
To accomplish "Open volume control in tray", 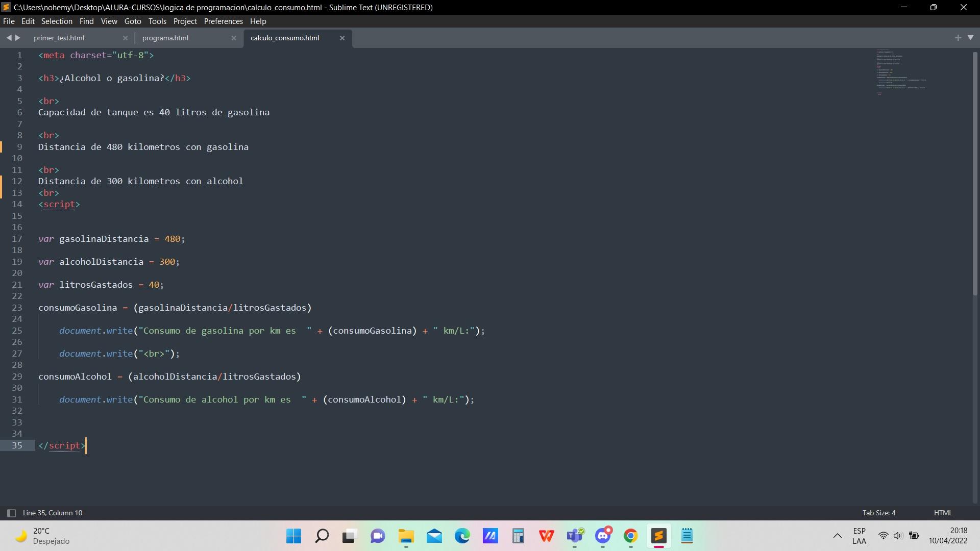I will [898, 536].
